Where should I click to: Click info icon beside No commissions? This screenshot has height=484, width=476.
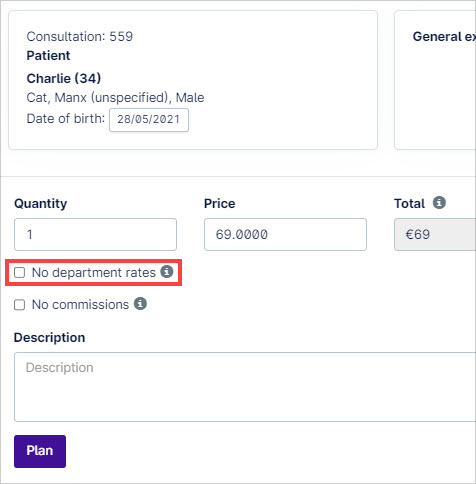(x=140, y=304)
